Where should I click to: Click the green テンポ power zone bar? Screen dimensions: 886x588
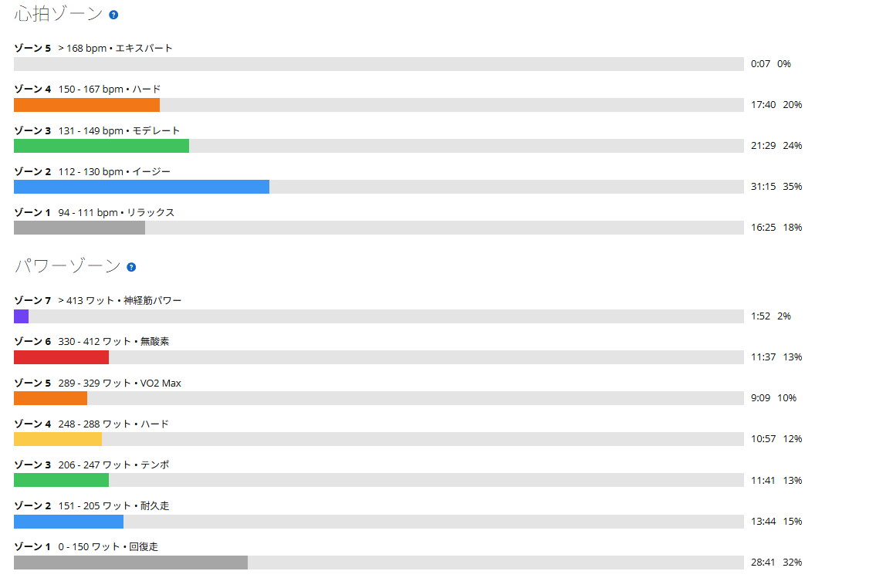click(61, 480)
